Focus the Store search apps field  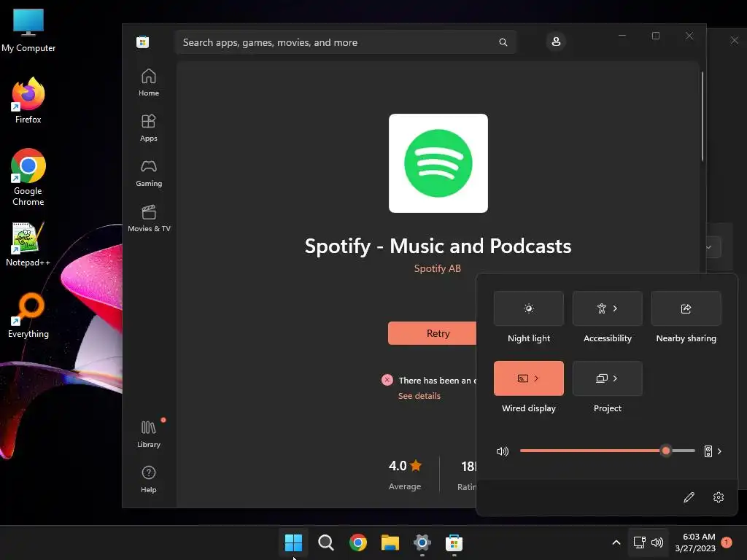[x=346, y=42]
